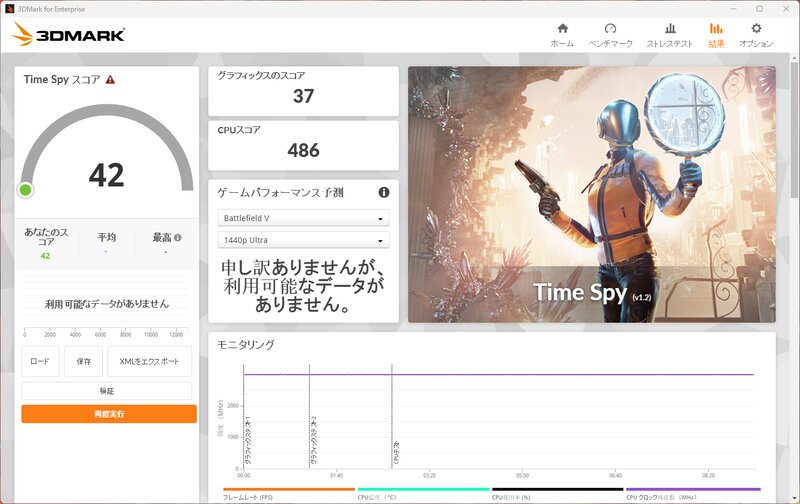Open Options (オプション) gear icon
The image size is (800, 504).
point(756,29)
